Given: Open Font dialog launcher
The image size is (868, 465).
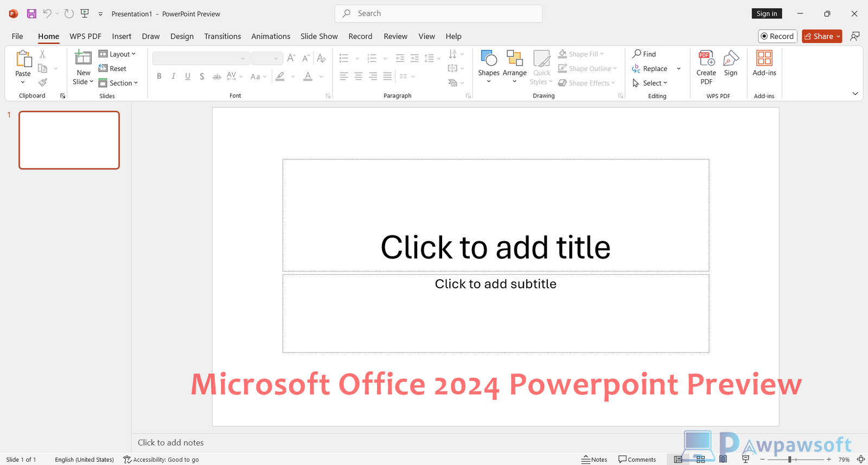Looking at the screenshot, I should pos(328,96).
